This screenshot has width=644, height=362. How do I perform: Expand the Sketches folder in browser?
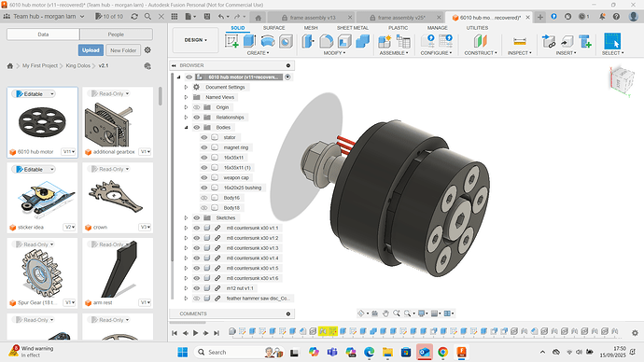pyautogui.click(x=186, y=218)
